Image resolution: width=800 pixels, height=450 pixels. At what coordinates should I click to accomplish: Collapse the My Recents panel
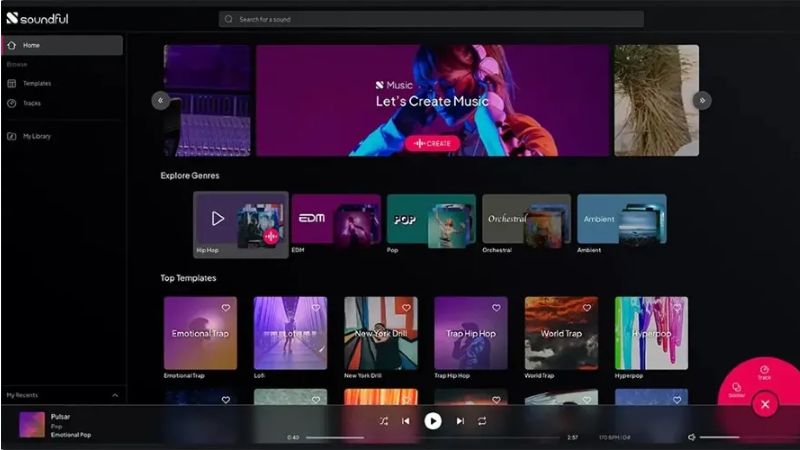pyautogui.click(x=114, y=396)
